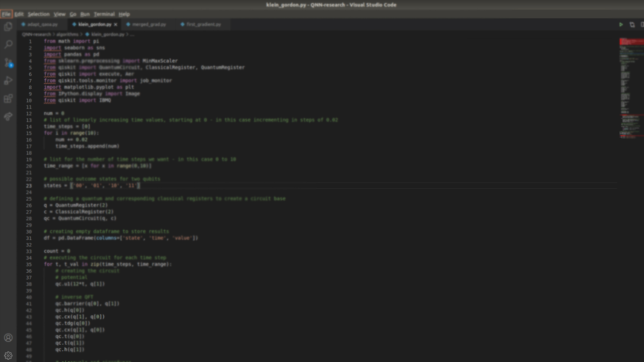Image resolution: width=644 pixels, height=362 pixels.
Task: Click line number 35 in the gutter
Action: 29,265
